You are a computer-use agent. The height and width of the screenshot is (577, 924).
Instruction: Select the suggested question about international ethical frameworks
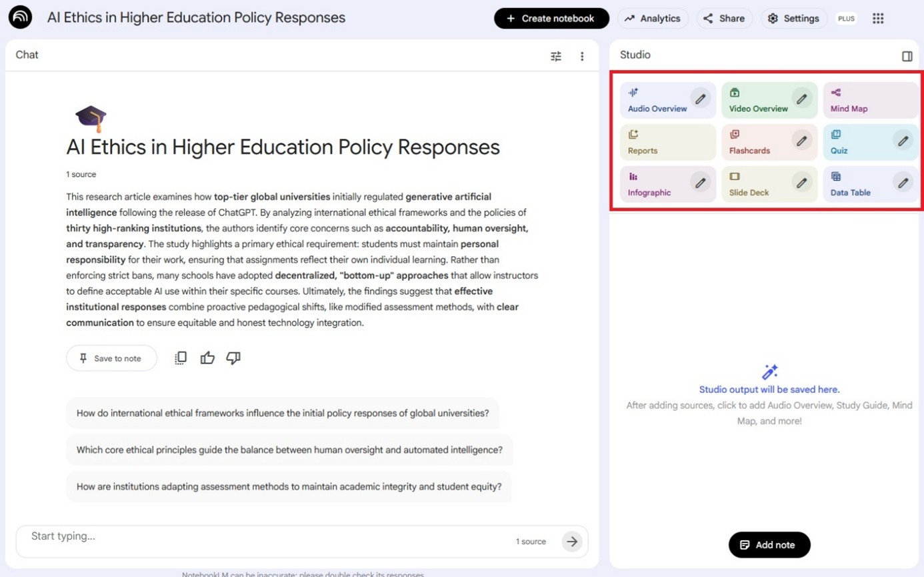coord(283,413)
